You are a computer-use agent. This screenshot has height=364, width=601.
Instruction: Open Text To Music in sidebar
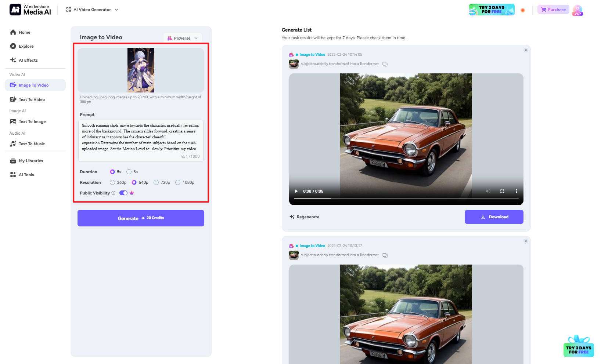tap(35, 144)
